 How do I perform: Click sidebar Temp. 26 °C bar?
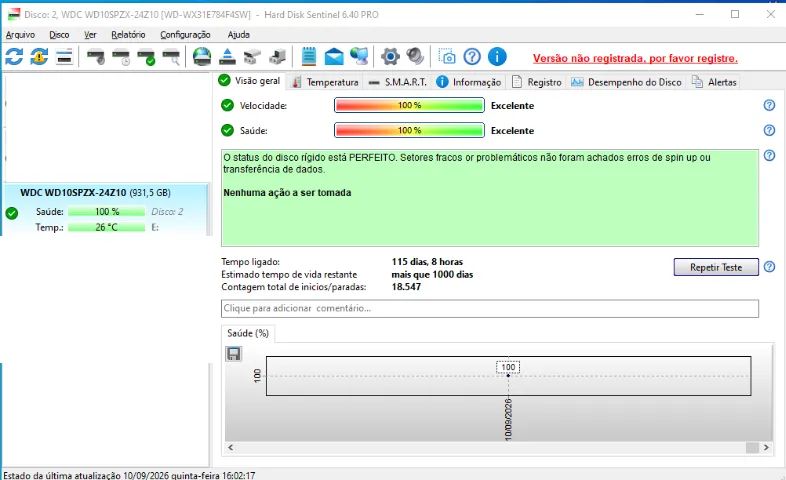pyautogui.click(x=106, y=227)
